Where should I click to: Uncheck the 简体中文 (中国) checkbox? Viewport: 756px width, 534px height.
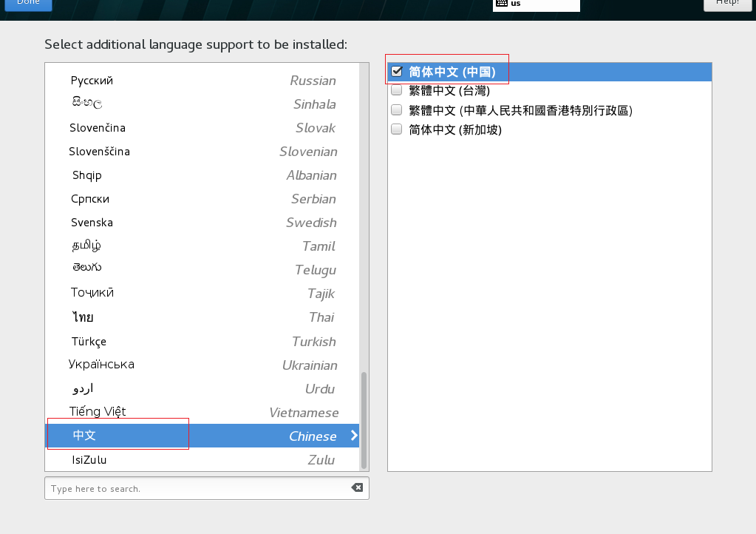[x=396, y=72]
